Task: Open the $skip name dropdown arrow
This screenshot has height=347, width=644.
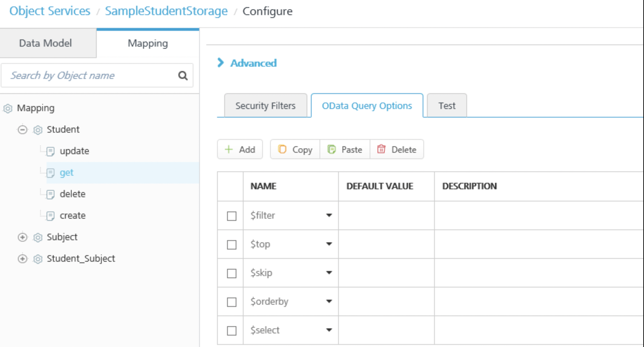Action: pos(329,273)
